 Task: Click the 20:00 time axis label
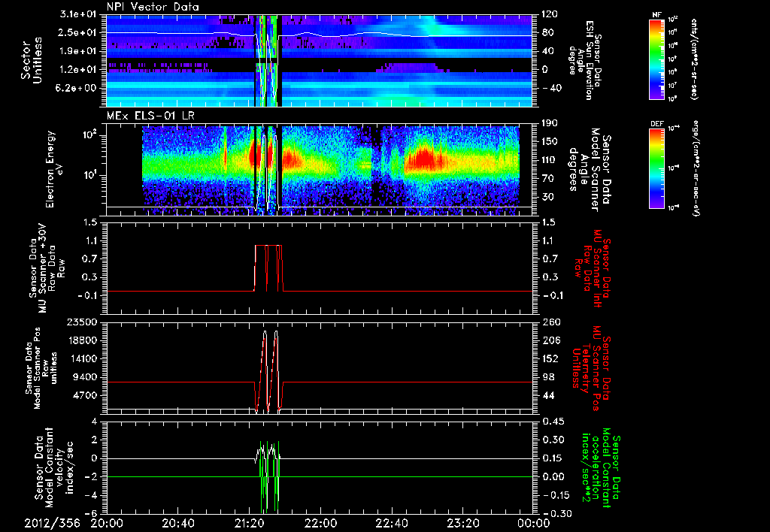(107, 524)
